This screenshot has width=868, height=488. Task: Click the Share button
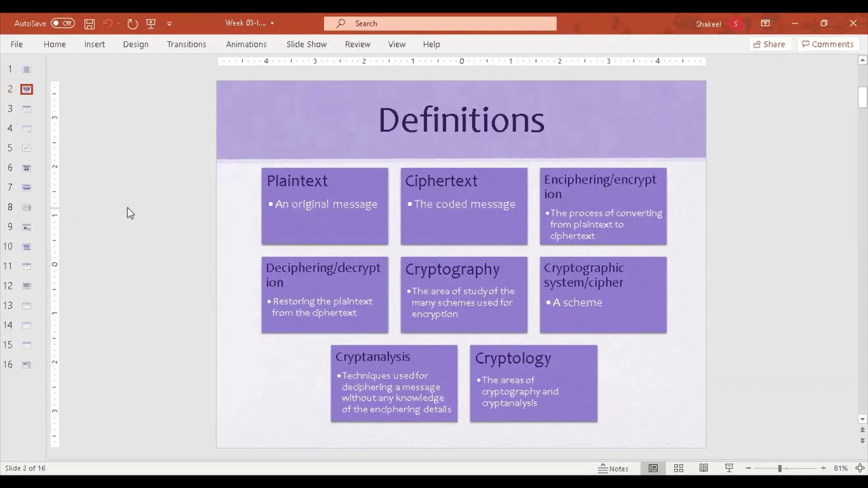[x=769, y=44]
